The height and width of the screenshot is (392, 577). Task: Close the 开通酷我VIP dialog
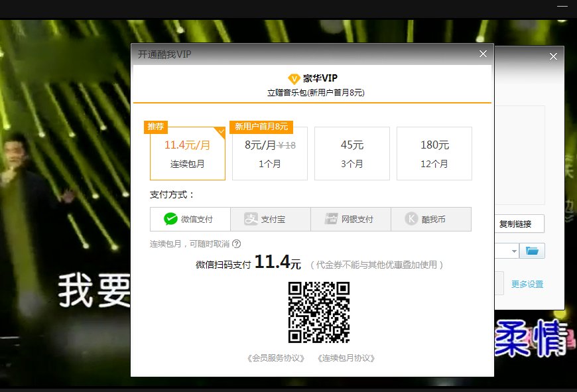483,54
